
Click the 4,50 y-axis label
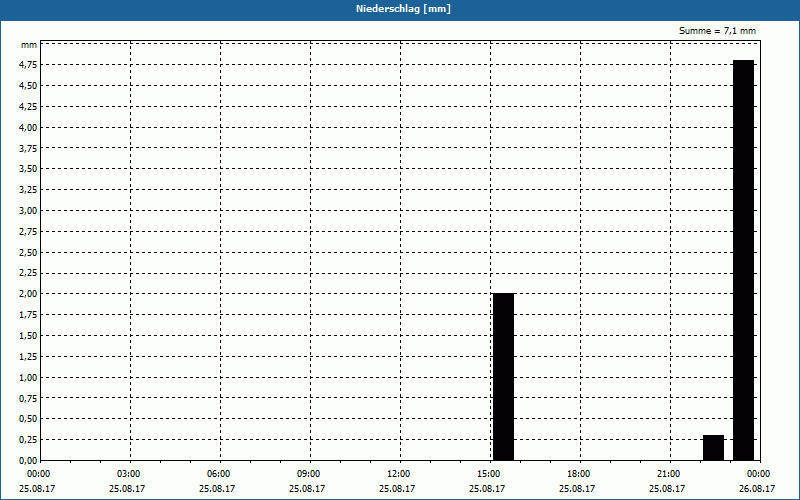click(x=28, y=86)
